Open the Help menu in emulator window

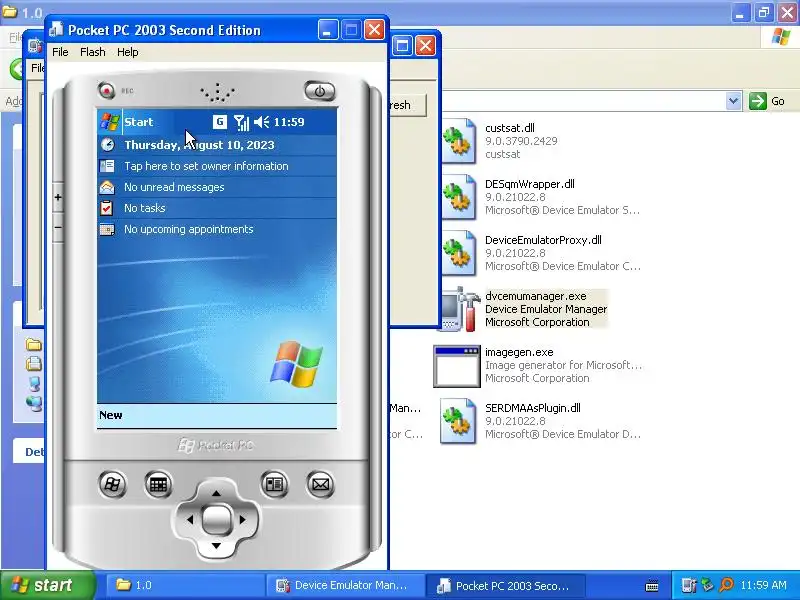[128, 52]
